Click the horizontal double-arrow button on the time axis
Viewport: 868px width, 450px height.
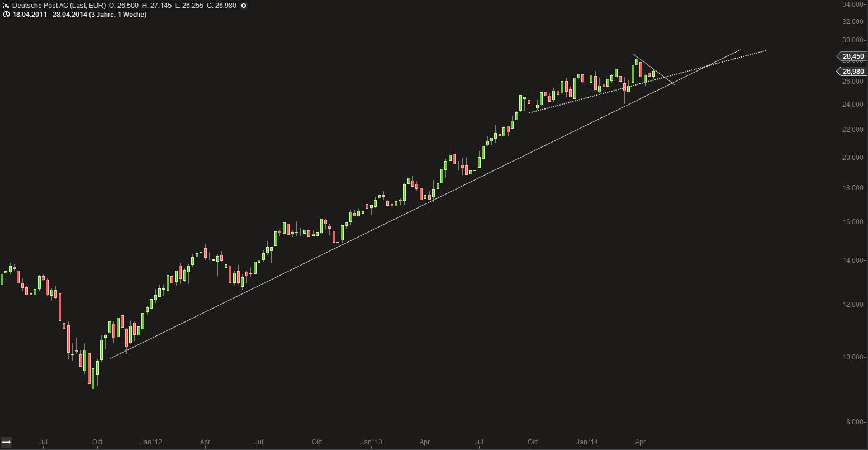pos(6,442)
